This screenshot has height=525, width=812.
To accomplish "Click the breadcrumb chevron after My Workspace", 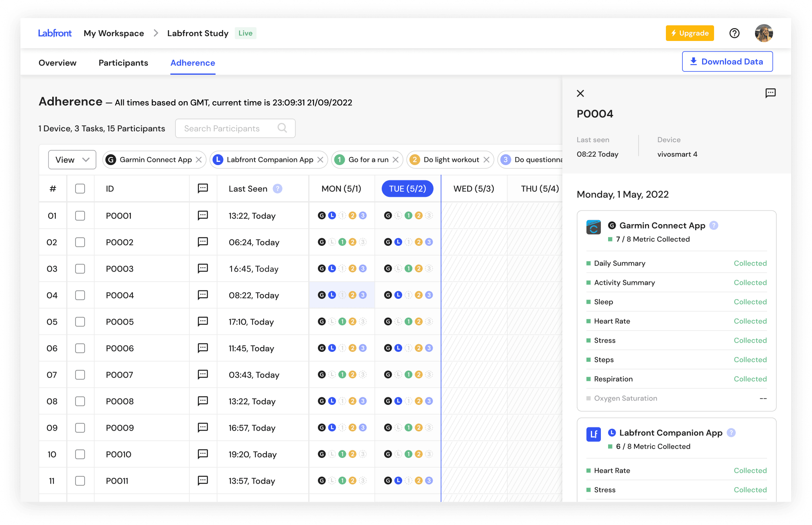I will [156, 33].
